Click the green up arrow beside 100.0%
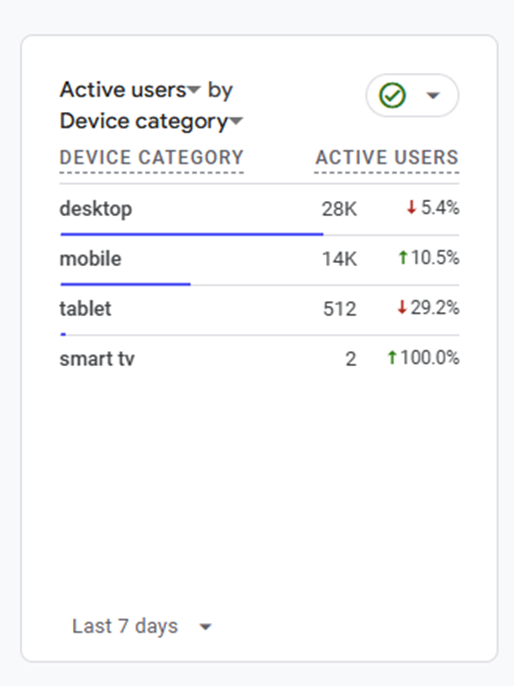The height and width of the screenshot is (686, 514). click(x=392, y=357)
